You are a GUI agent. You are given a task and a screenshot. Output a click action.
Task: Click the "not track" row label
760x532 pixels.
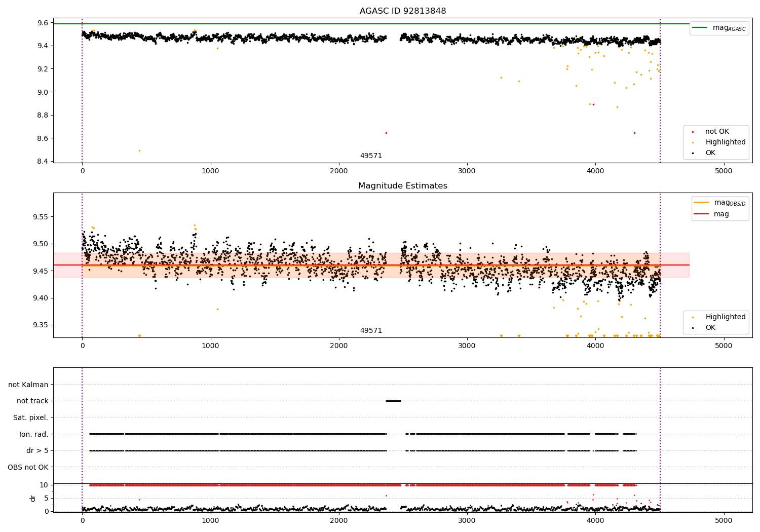(32, 401)
